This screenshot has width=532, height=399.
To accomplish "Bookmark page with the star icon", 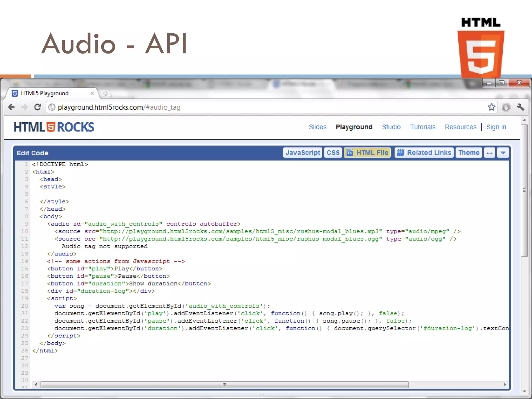I will (x=491, y=107).
